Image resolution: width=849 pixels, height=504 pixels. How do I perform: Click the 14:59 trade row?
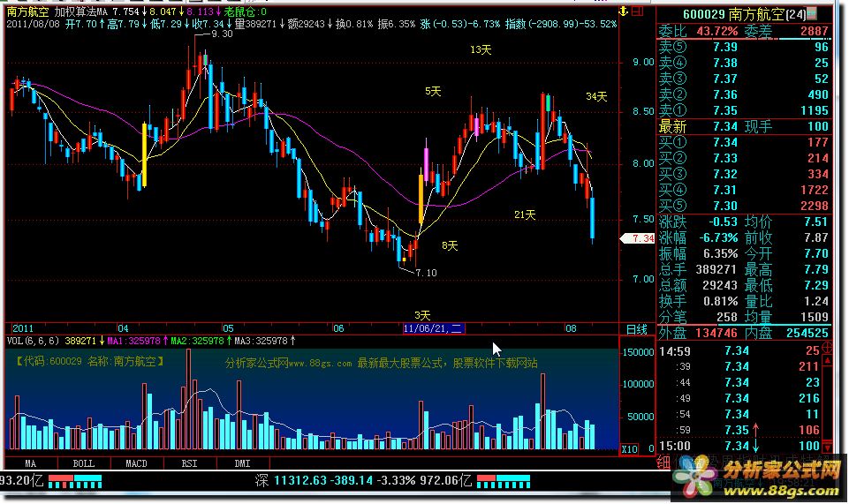[739, 350]
